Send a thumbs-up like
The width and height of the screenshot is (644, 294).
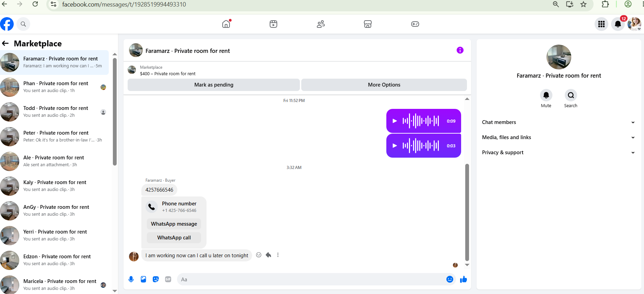[x=464, y=279]
